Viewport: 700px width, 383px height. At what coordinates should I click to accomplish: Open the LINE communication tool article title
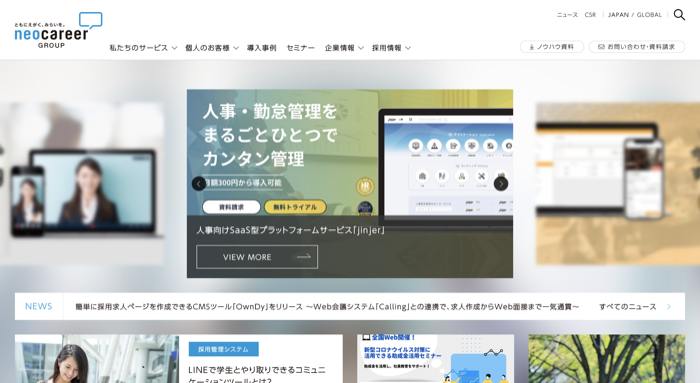coord(257,375)
